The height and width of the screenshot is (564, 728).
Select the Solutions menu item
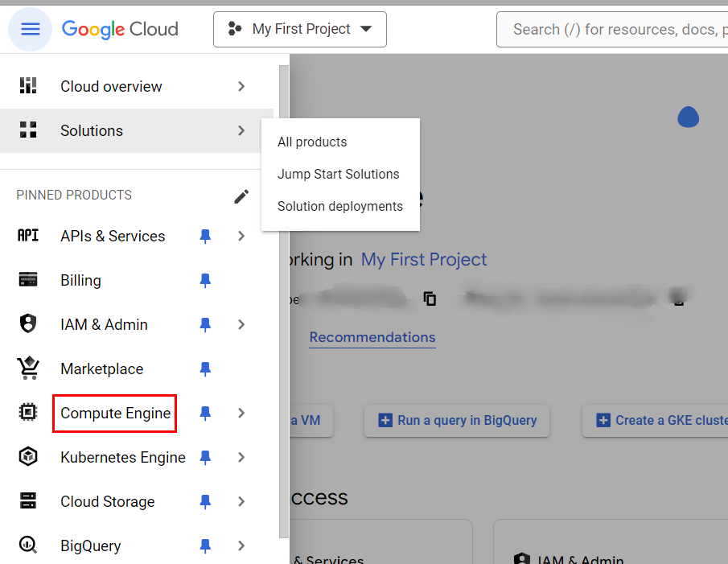point(92,130)
